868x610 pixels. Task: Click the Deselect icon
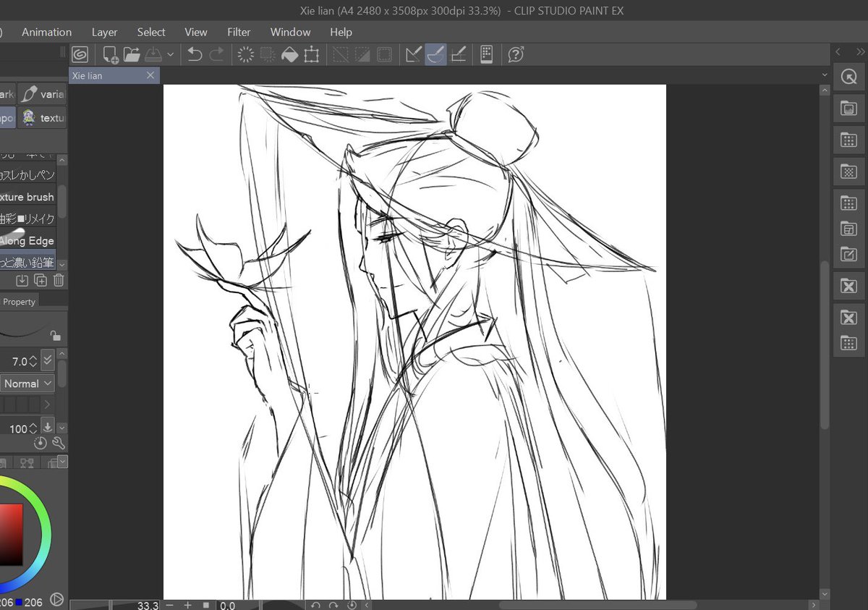341,54
